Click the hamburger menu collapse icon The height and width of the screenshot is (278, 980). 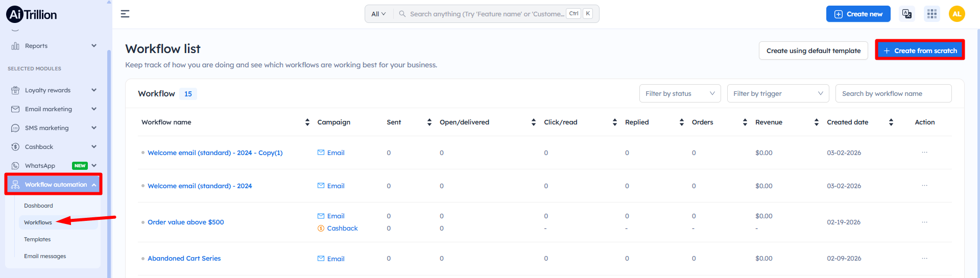point(125,14)
